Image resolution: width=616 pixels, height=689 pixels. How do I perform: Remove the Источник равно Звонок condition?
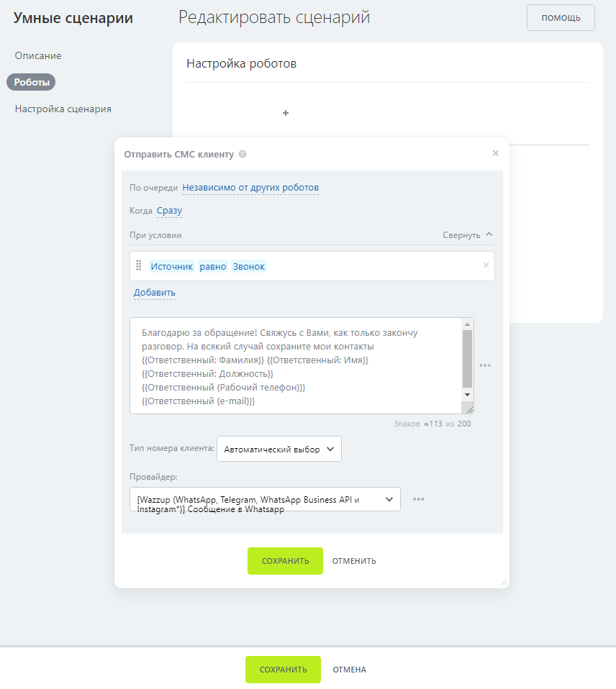(x=486, y=265)
